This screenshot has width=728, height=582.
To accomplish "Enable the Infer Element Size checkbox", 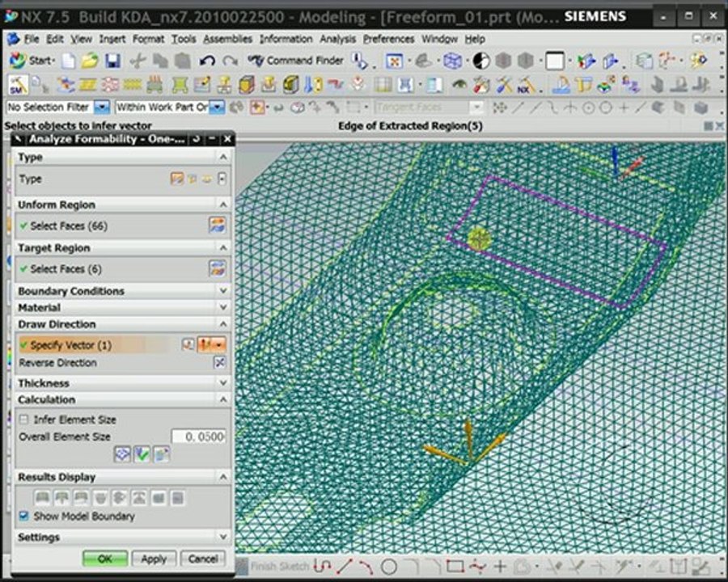I will pos(23,420).
